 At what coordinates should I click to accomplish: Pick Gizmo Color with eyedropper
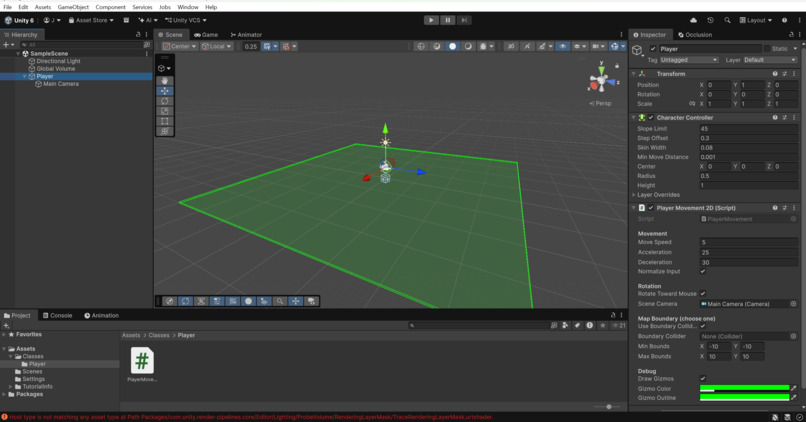point(793,388)
